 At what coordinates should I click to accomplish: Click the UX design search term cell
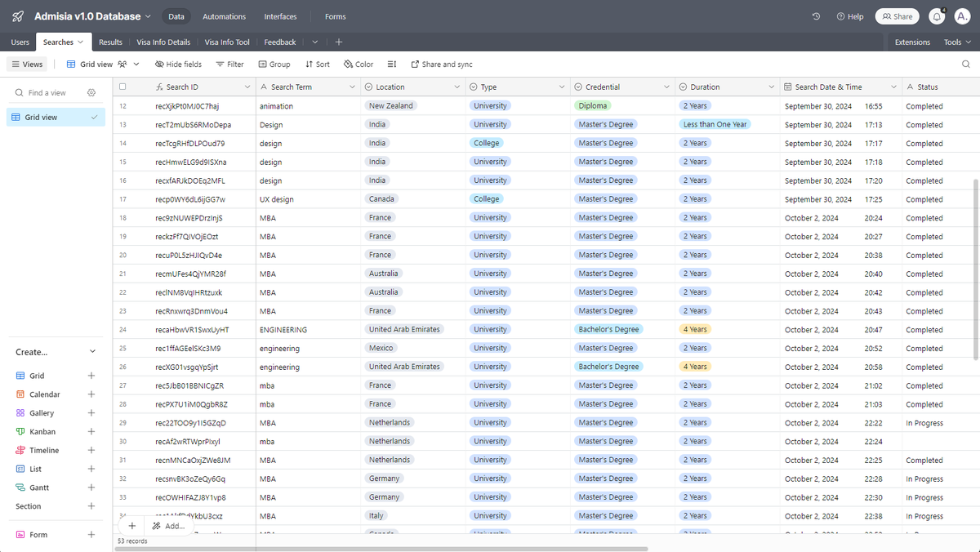[x=308, y=199]
